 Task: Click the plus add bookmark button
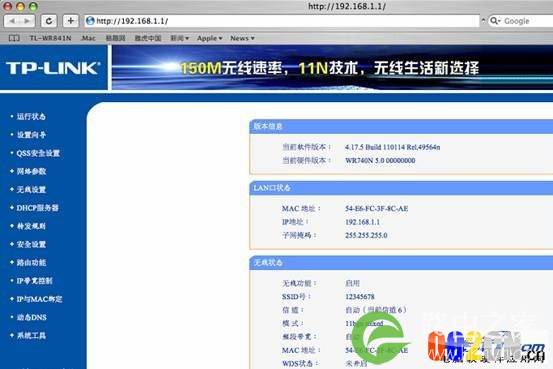pyautogui.click(x=71, y=21)
